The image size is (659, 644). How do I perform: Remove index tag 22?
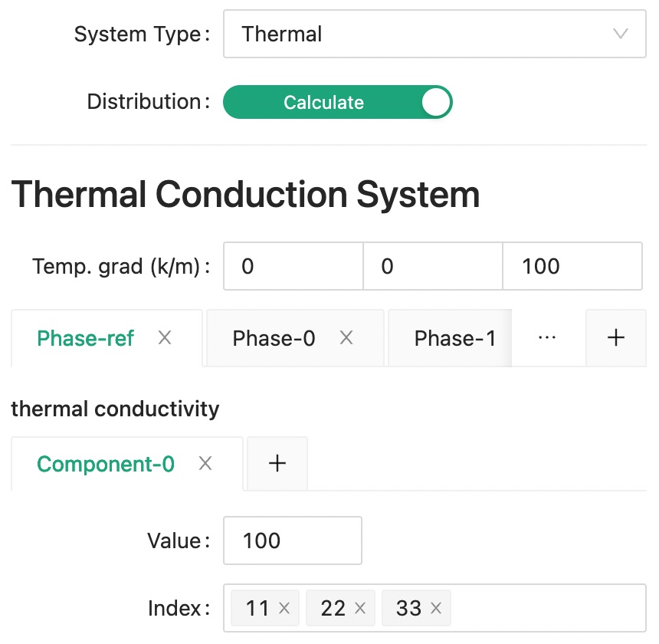360,609
